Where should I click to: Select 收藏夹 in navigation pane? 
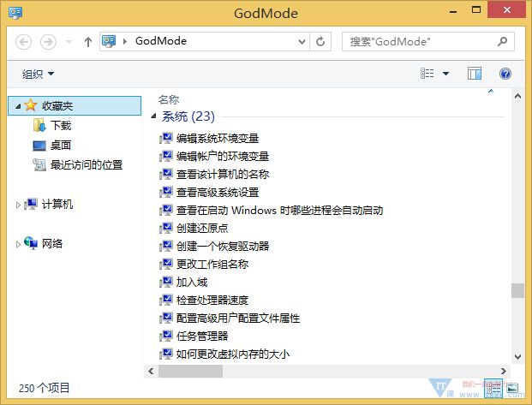[75, 106]
